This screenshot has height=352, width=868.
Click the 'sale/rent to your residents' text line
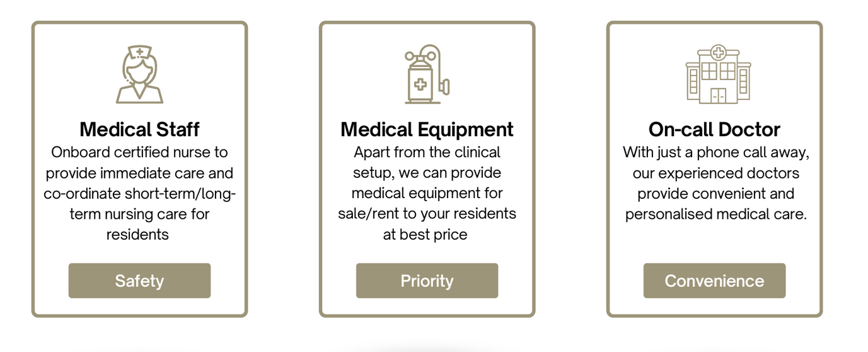tap(427, 214)
